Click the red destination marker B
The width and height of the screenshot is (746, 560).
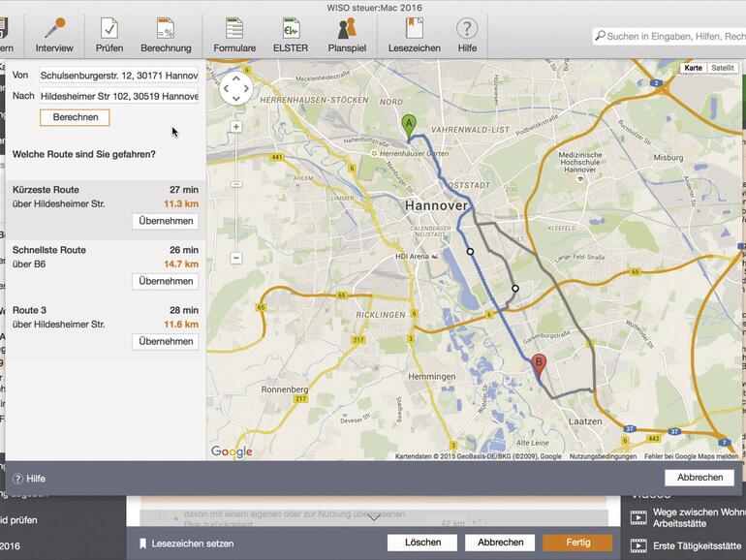tap(539, 366)
